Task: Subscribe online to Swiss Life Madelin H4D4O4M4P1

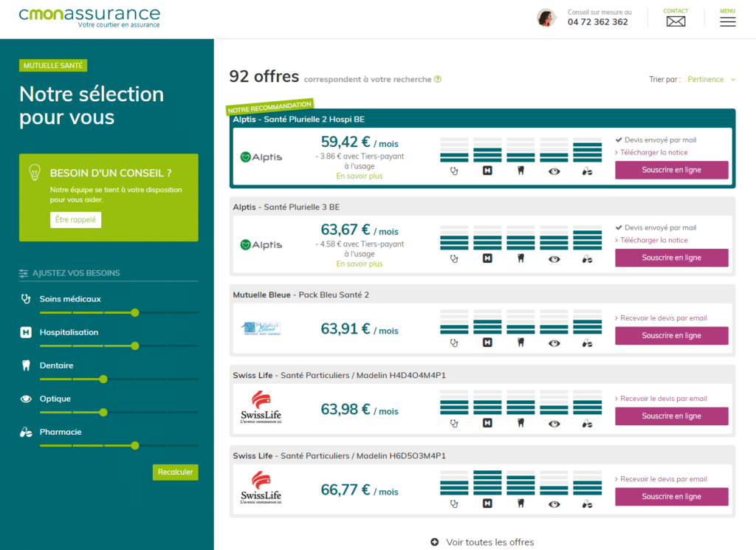Action: 671,416
